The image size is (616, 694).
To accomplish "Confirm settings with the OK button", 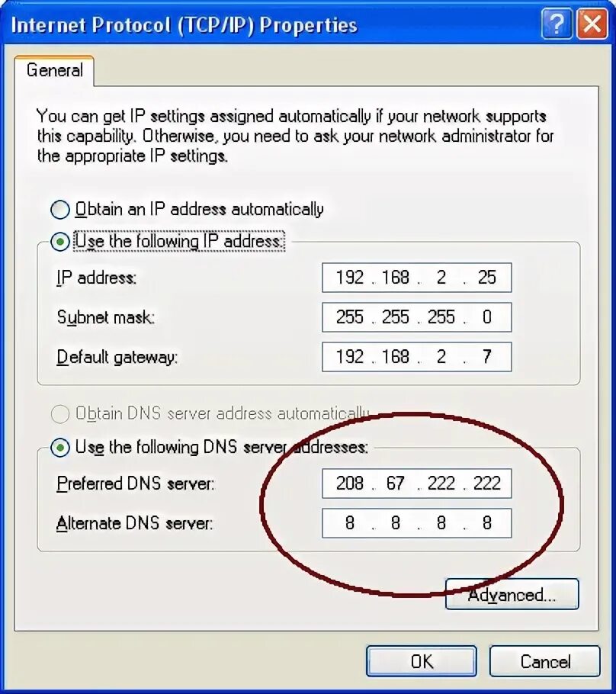I will (x=422, y=661).
